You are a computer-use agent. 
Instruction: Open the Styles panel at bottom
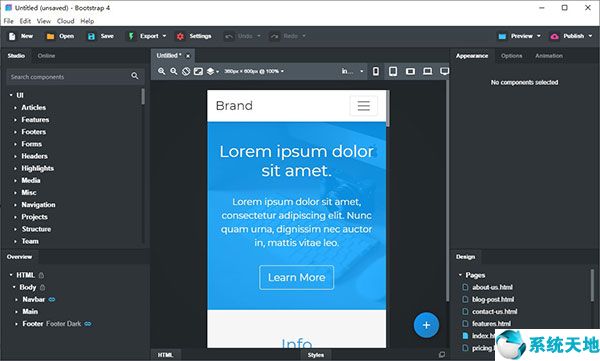tap(316, 355)
